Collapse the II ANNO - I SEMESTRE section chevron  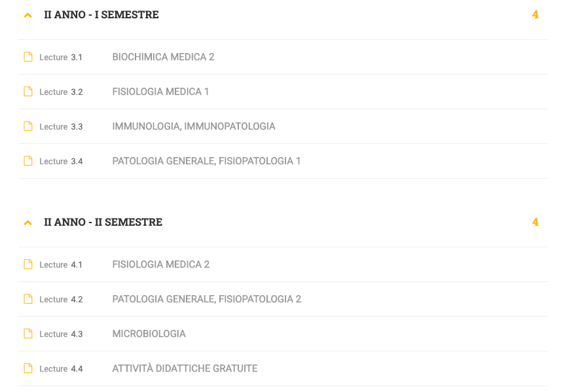pos(27,15)
